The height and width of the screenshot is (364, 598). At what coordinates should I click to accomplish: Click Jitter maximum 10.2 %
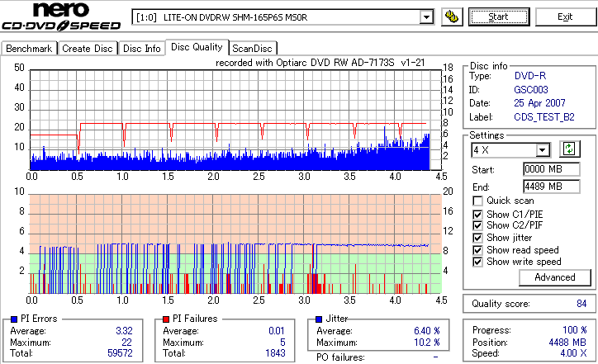point(427,343)
